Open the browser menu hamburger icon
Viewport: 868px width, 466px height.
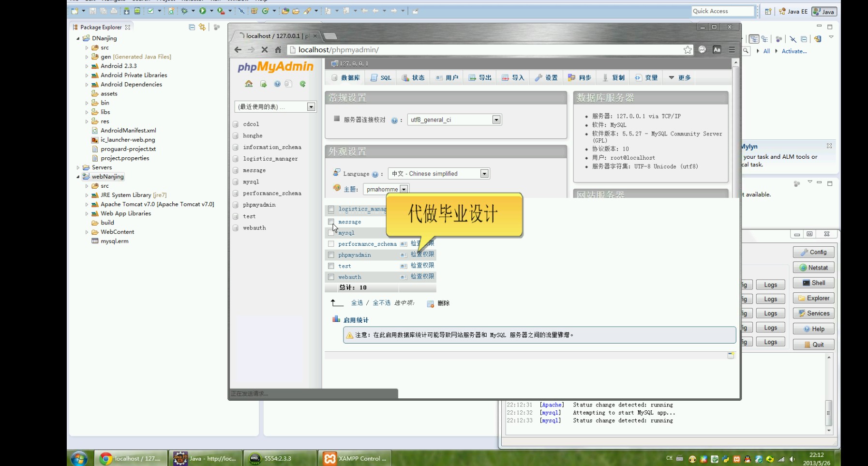click(732, 49)
